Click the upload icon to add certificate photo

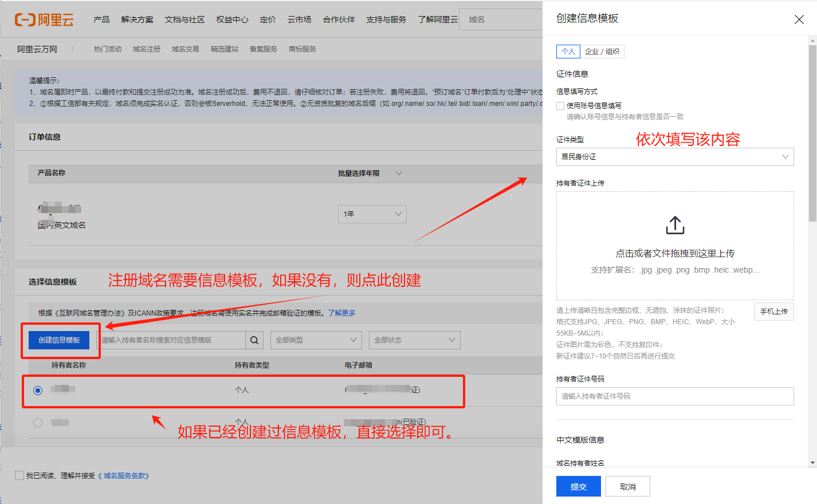[674, 225]
